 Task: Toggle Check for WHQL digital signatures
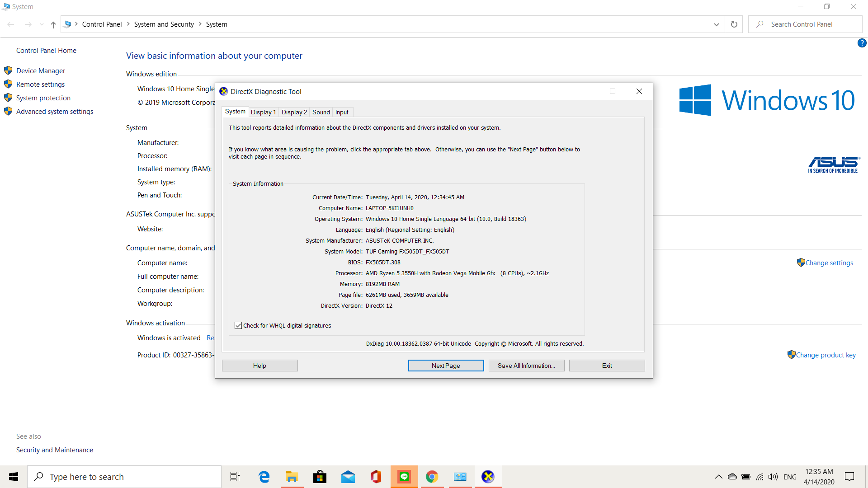[238, 325]
